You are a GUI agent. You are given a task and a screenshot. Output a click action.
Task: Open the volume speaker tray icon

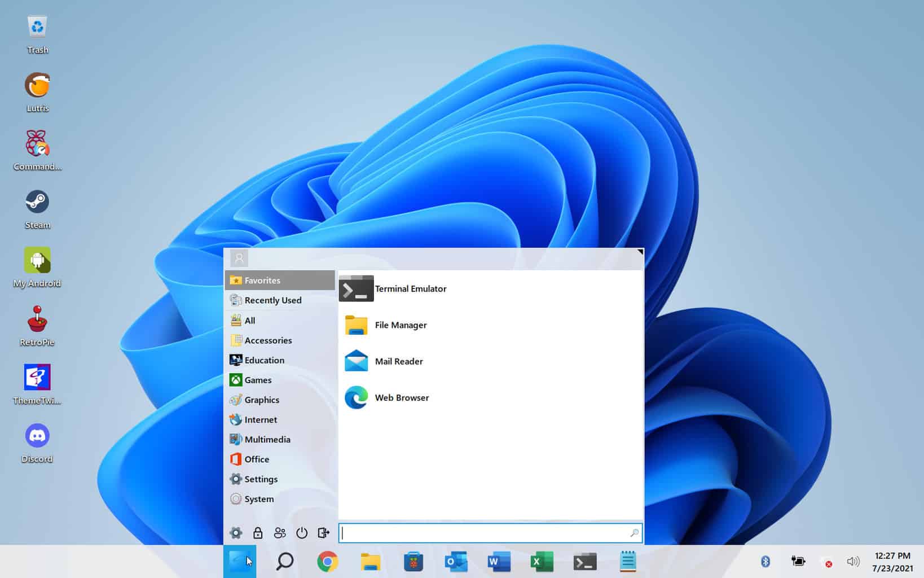853,562
